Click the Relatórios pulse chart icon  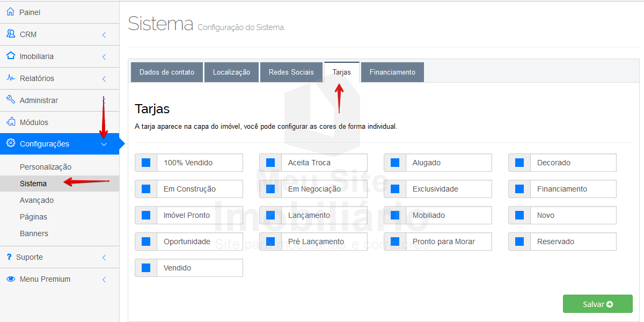(x=10, y=78)
